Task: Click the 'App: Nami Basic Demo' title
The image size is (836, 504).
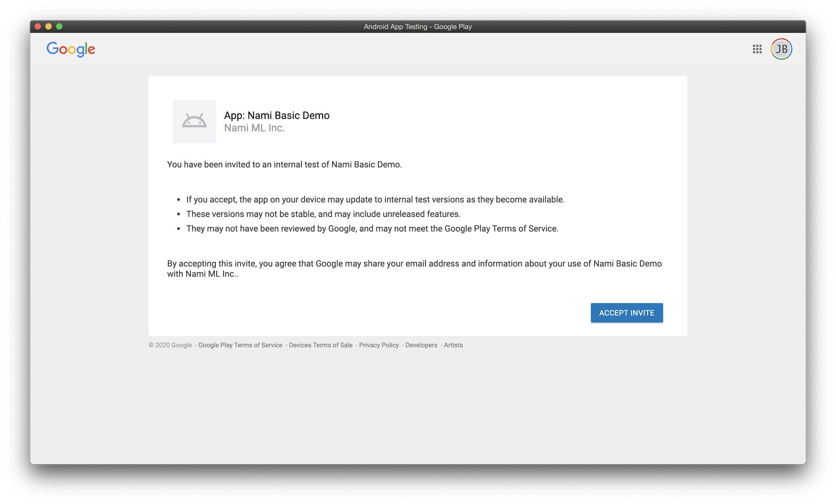Action: coord(277,115)
